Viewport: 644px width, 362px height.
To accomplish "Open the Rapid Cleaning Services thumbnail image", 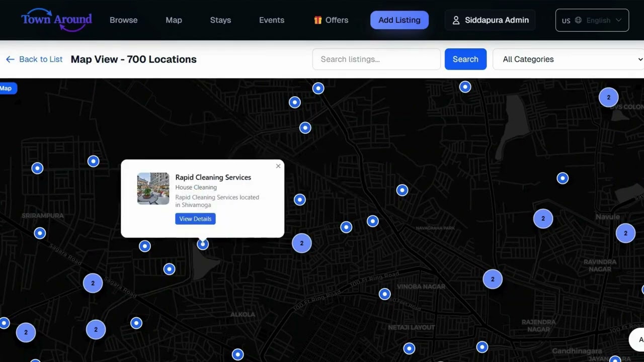I will coord(153,189).
